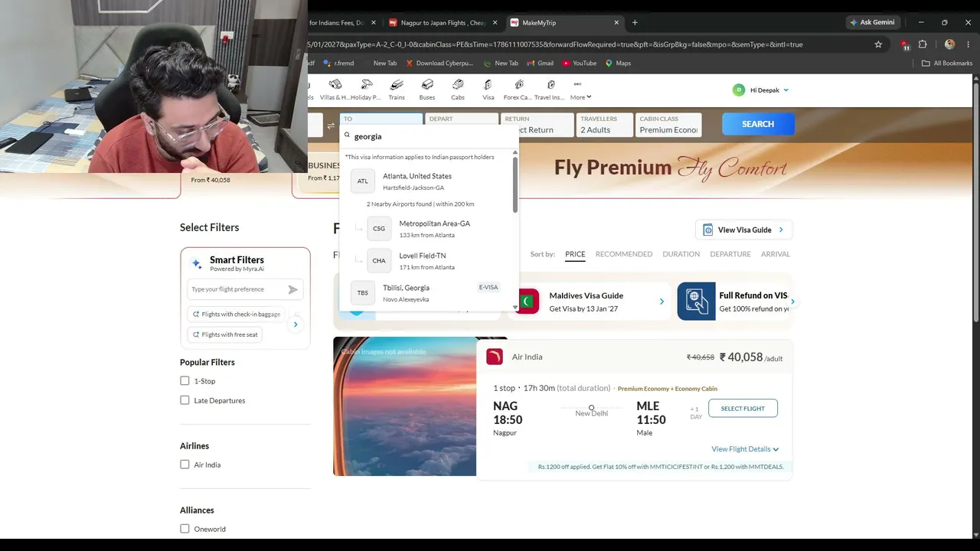Open the Villas & Homestays icon
This screenshot has width=980, height=551.
click(x=335, y=84)
